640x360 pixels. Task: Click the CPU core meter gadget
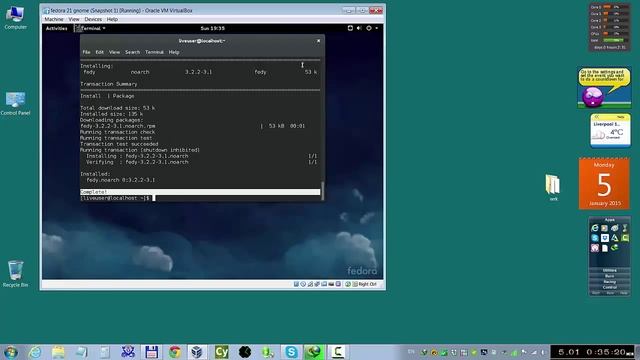(609, 27)
